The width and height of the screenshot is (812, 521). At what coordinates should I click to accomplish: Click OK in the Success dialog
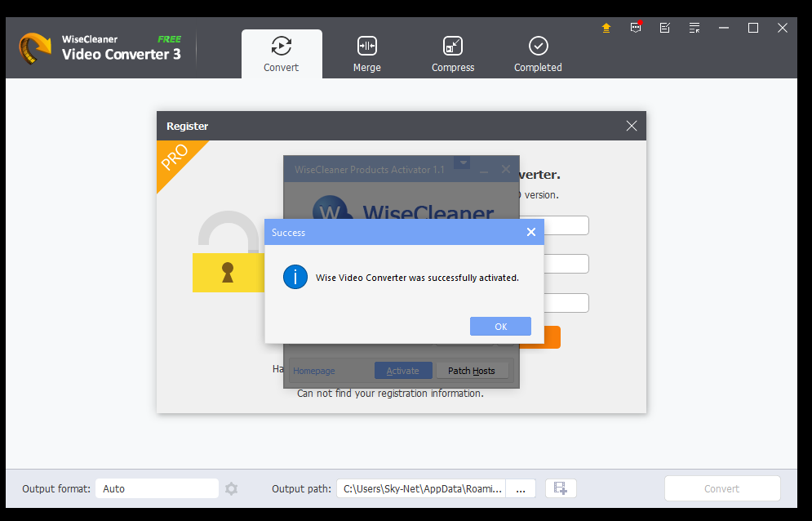pyautogui.click(x=500, y=326)
